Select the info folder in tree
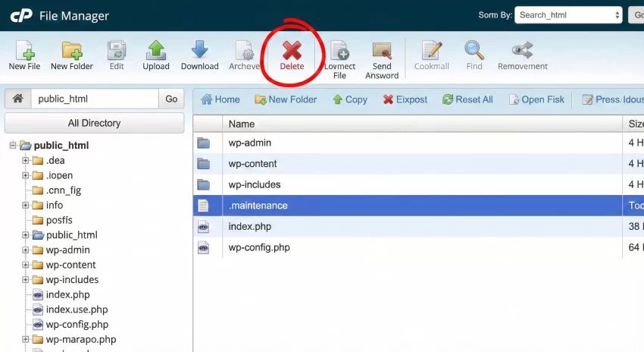The width and height of the screenshot is (644, 352). tap(48, 205)
